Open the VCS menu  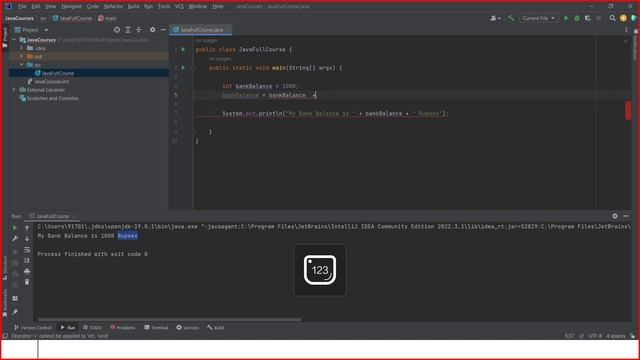179,7
